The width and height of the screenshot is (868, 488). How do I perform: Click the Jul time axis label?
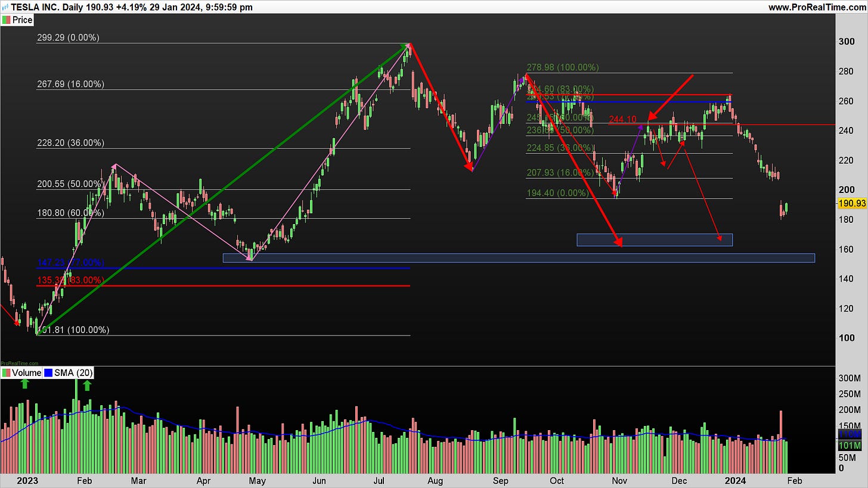(379, 480)
